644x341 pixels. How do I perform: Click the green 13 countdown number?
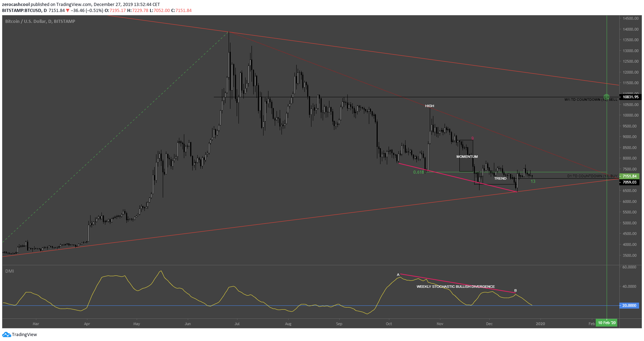tap(533, 181)
